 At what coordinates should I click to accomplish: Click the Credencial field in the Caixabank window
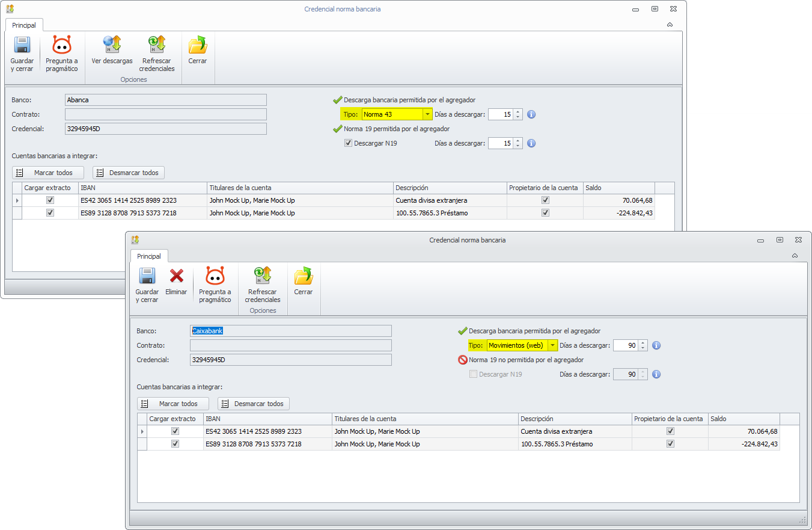290,360
